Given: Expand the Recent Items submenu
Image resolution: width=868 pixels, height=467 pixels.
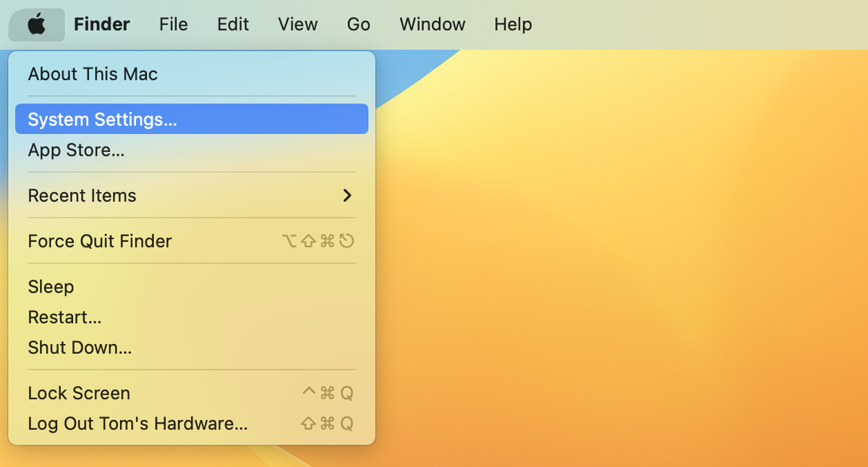Looking at the screenshot, I should point(82,195).
